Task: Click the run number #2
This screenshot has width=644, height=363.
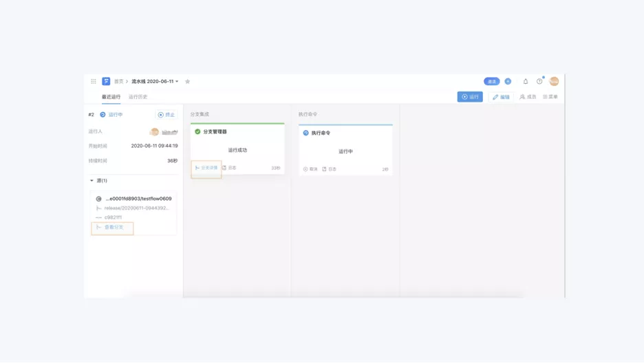Action: coord(92,114)
